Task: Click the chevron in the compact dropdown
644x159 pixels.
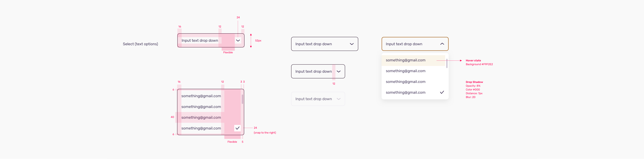Action: point(338,72)
